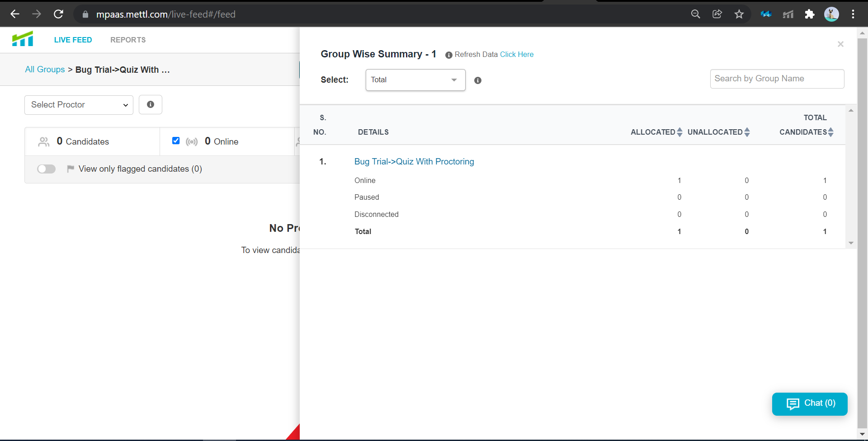Click the browser forward arrow

coord(37,14)
